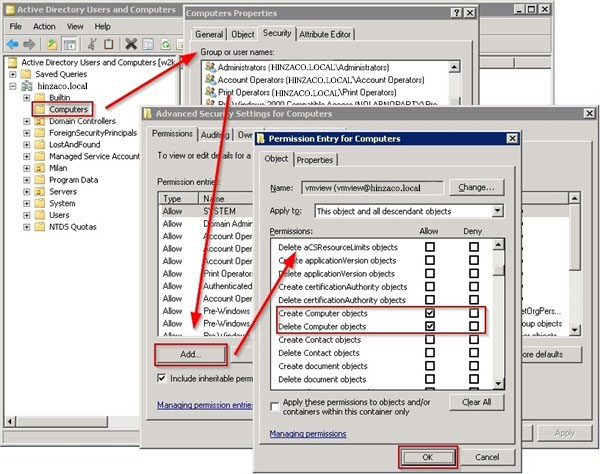Toggle Allow for Create Computer objects
The height and width of the screenshot is (474, 600).
pos(429,313)
